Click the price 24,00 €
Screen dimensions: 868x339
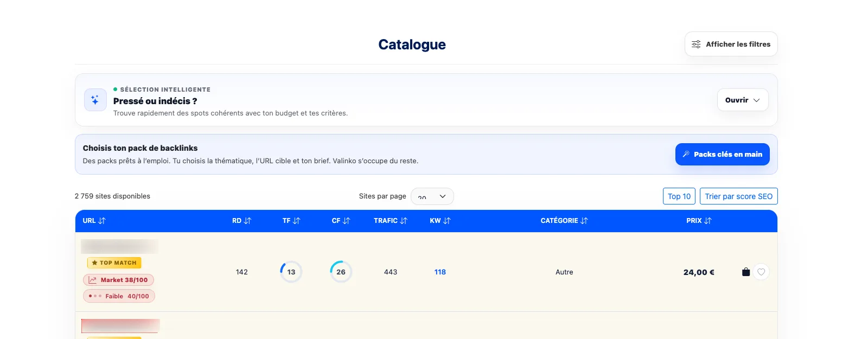[699, 272]
